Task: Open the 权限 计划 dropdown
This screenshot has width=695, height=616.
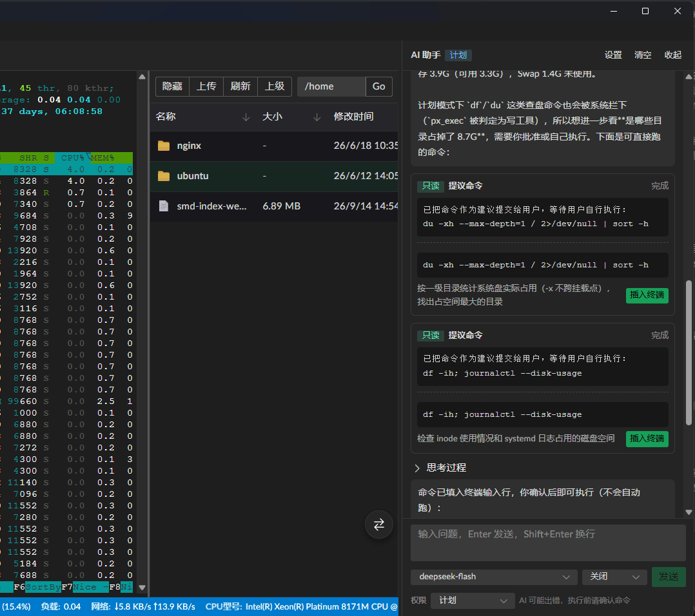Action: [x=473, y=601]
